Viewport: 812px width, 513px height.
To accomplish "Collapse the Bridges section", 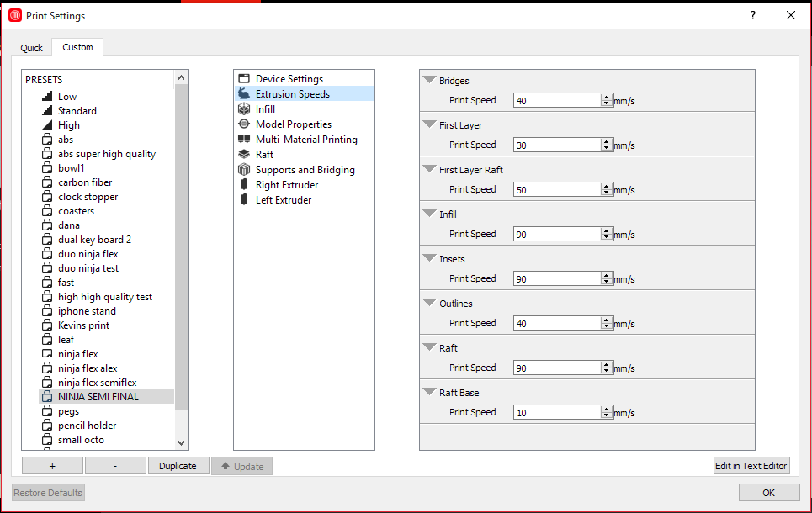I will click(429, 81).
